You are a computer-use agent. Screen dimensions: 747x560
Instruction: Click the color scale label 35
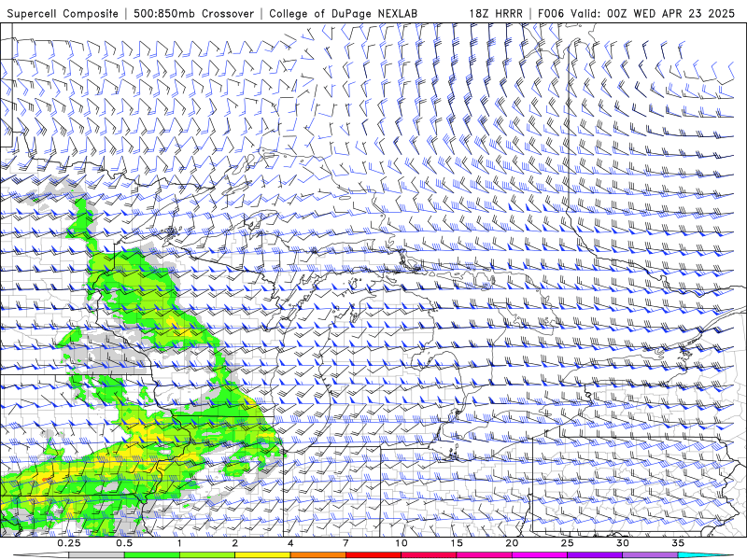(x=678, y=543)
